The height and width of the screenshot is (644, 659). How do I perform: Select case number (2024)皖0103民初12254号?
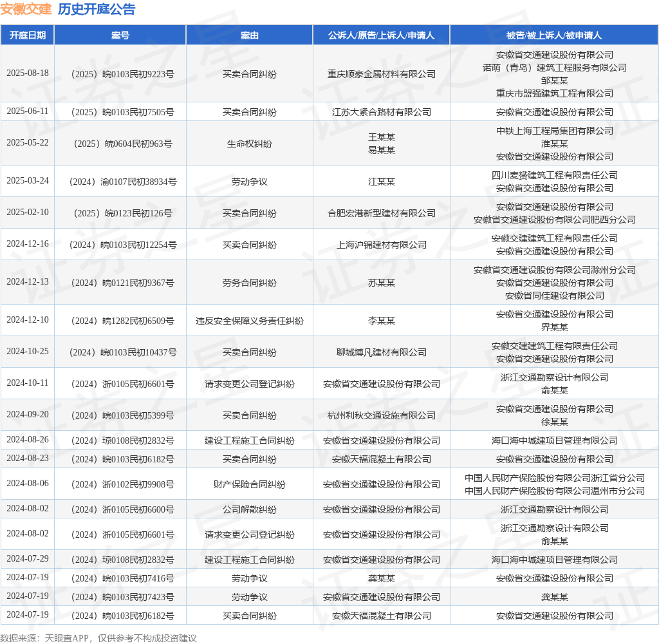[120, 245]
